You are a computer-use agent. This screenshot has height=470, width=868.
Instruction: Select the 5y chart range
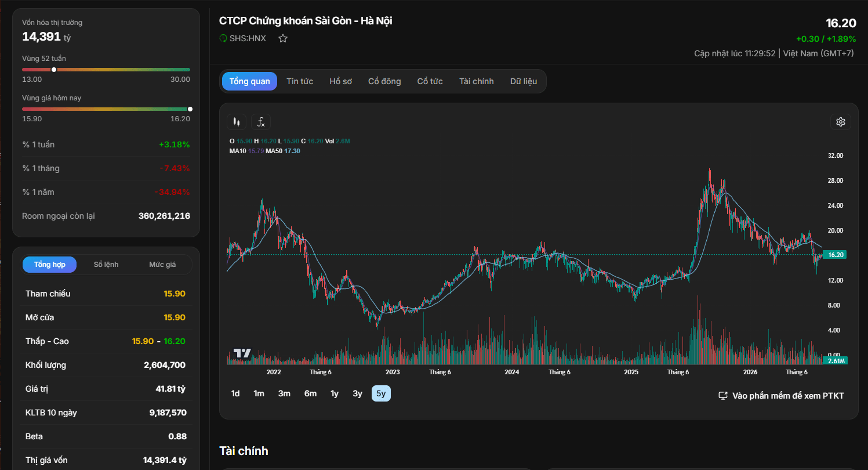tap(381, 393)
